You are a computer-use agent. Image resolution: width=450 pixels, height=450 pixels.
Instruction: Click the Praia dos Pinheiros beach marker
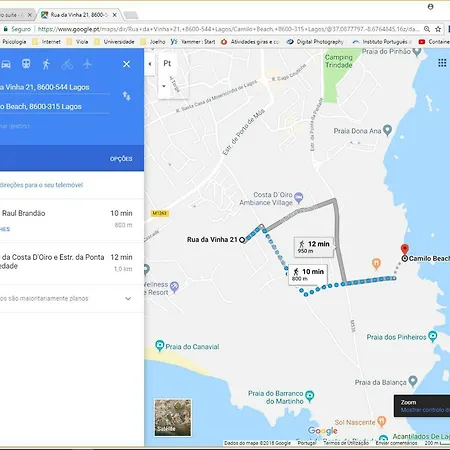point(433,336)
